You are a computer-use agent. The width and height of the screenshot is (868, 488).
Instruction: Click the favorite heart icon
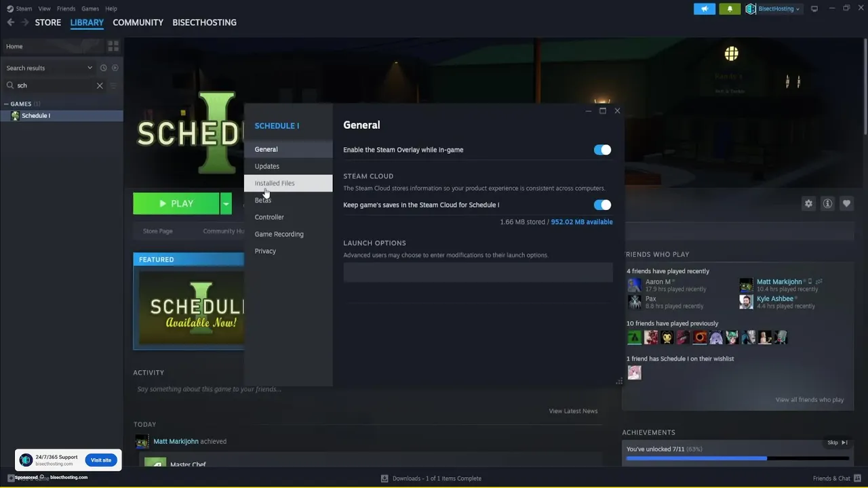(x=846, y=203)
